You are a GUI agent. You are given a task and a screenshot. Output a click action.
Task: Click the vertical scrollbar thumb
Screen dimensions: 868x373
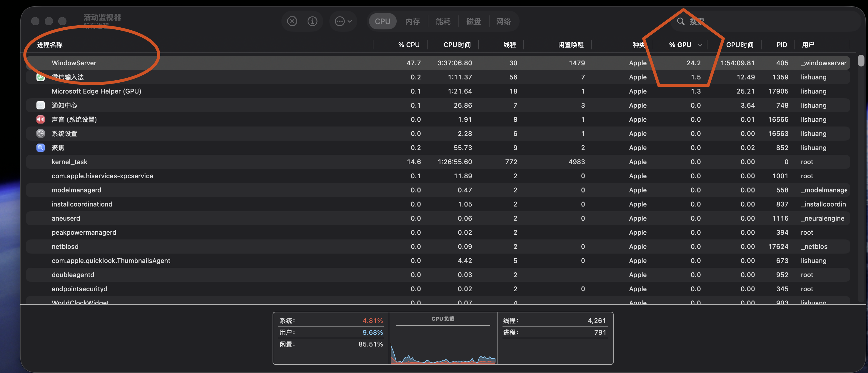click(861, 61)
